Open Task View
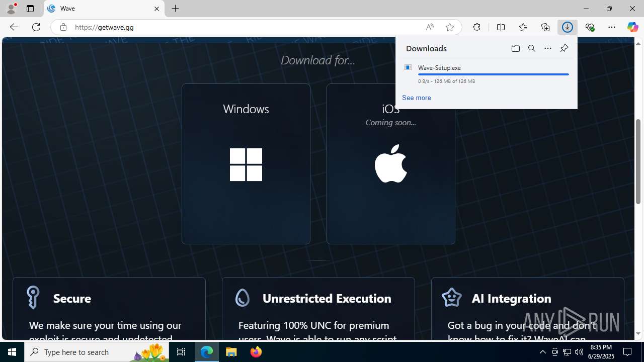This screenshot has height=362, width=644. [x=181, y=352]
